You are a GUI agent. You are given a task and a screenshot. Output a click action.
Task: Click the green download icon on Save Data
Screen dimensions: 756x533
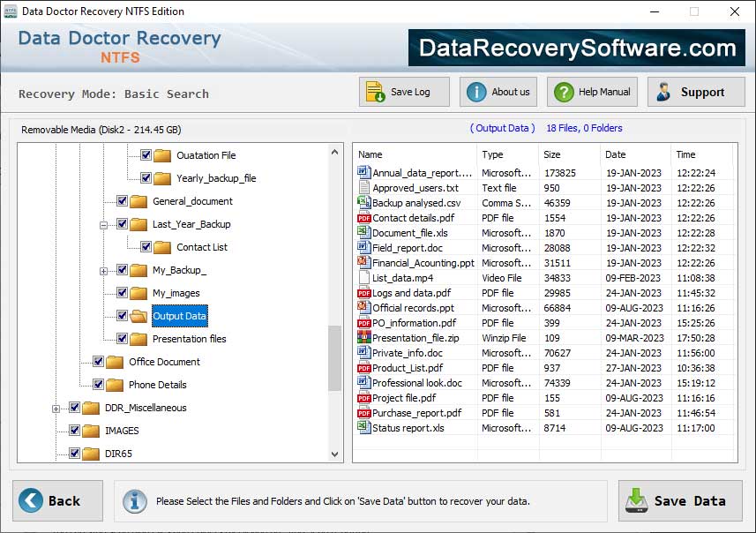pos(634,500)
